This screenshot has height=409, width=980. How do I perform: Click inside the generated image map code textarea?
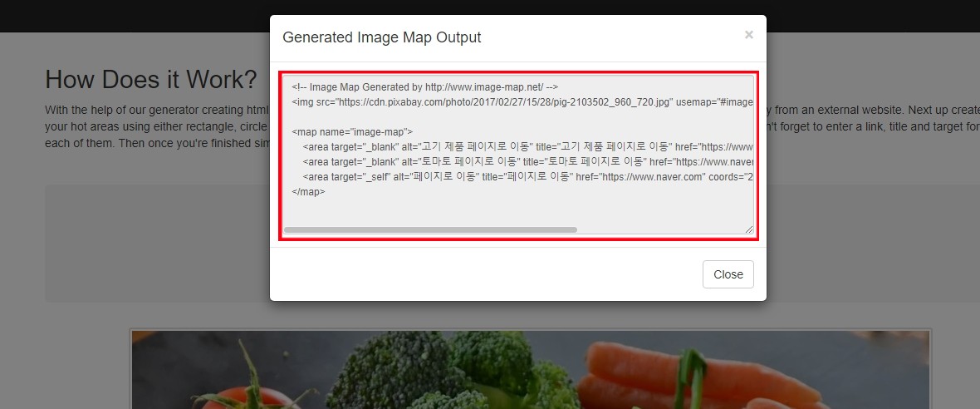pyautogui.click(x=518, y=155)
